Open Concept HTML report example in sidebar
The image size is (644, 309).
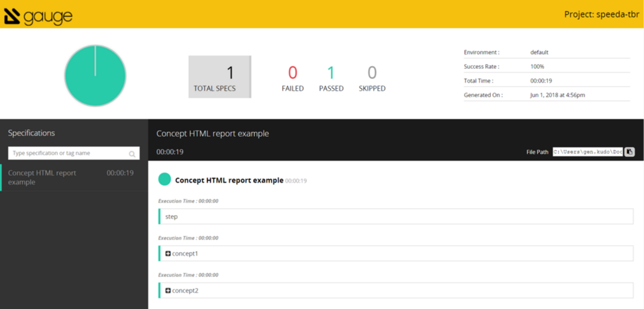pyautogui.click(x=42, y=178)
